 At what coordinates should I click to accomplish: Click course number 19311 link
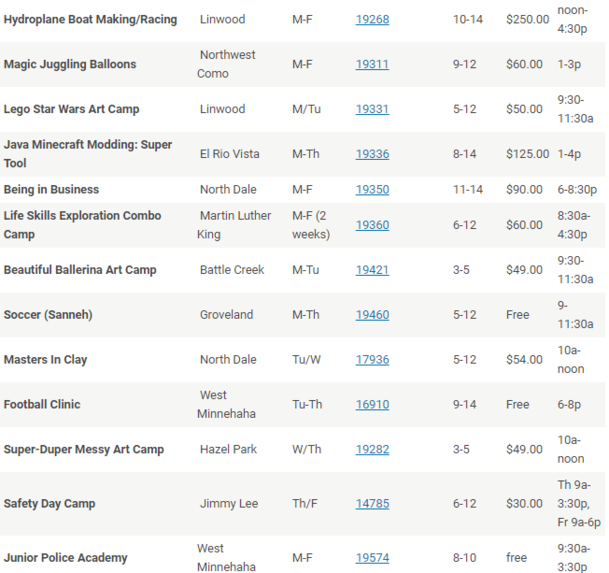pos(372,64)
